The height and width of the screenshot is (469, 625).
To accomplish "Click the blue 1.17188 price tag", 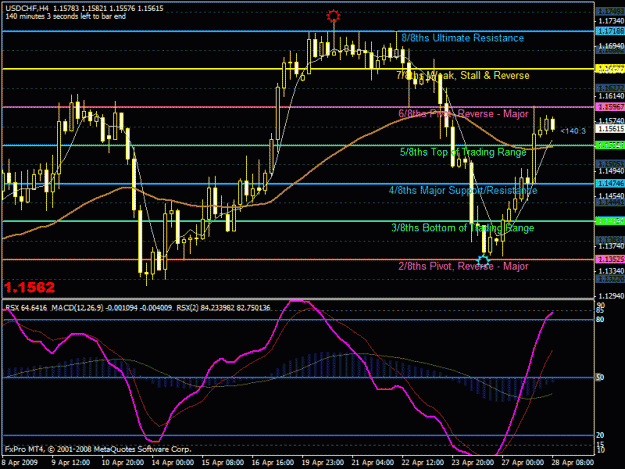I will tap(610, 31).
